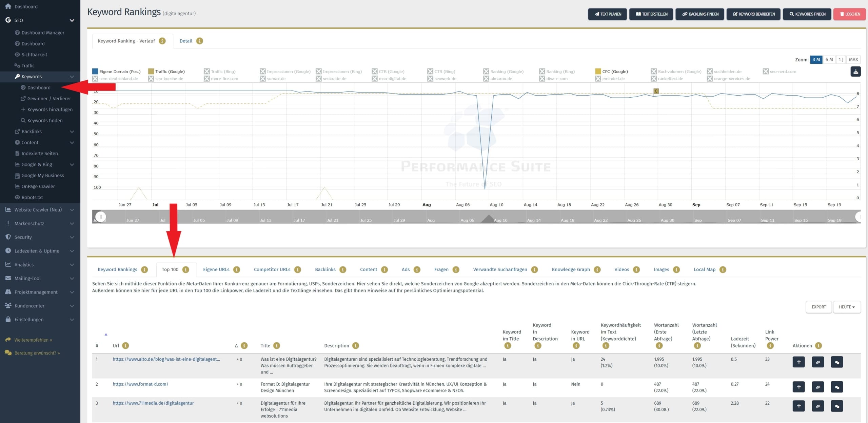The height and width of the screenshot is (423, 868).
Task: Open the Fragen tab
Action: click(441, 270)
